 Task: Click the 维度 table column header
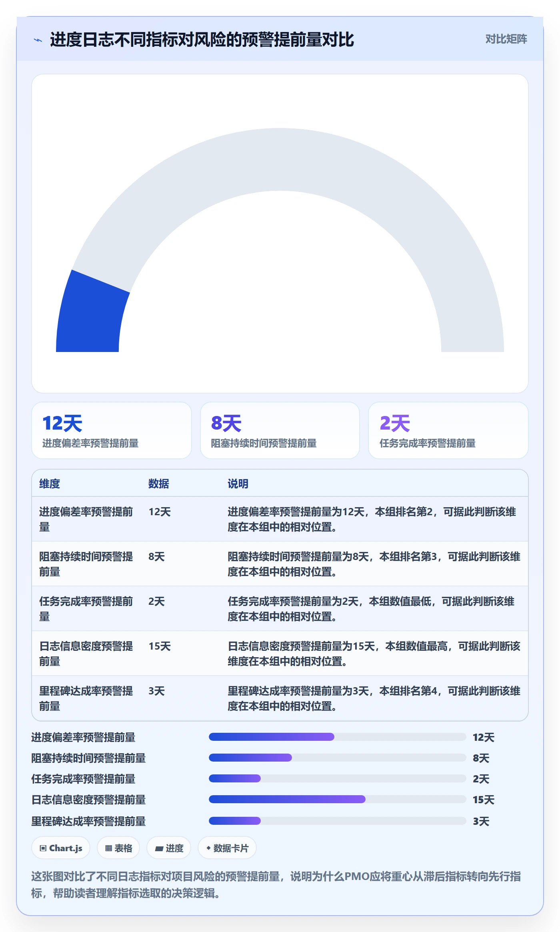(x=50, y=484)
